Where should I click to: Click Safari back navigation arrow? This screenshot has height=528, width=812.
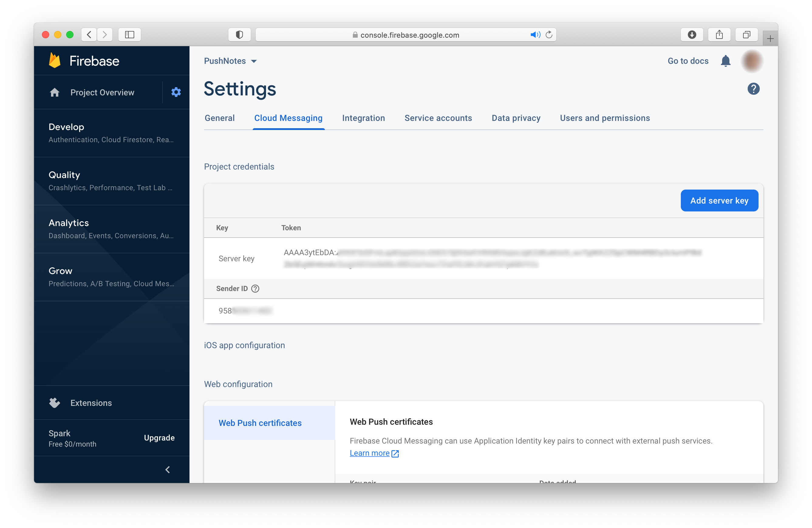[89, 34]
